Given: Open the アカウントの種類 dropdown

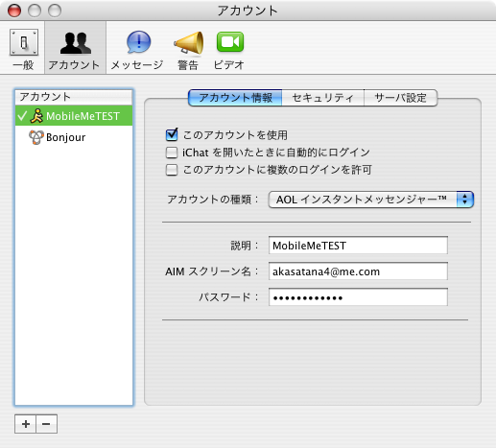Looking at the screenshot, I should tap(370, 200).
